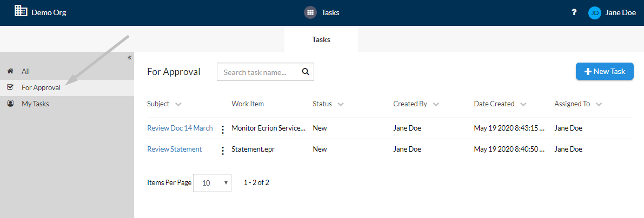This screenshot has width=644, height=218.
Task: Open the Tasks app grid icon
Action: pos(310,12)
